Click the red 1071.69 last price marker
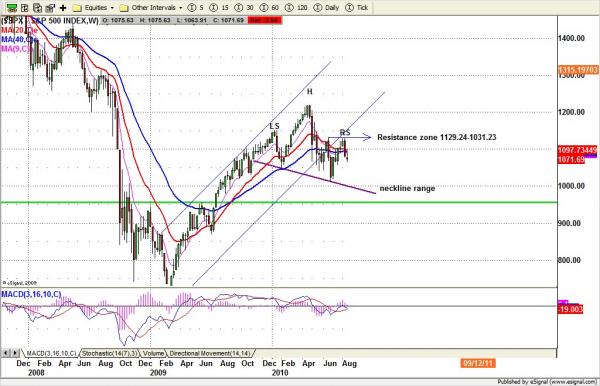The image size is (600, 386). pos(571,159)
